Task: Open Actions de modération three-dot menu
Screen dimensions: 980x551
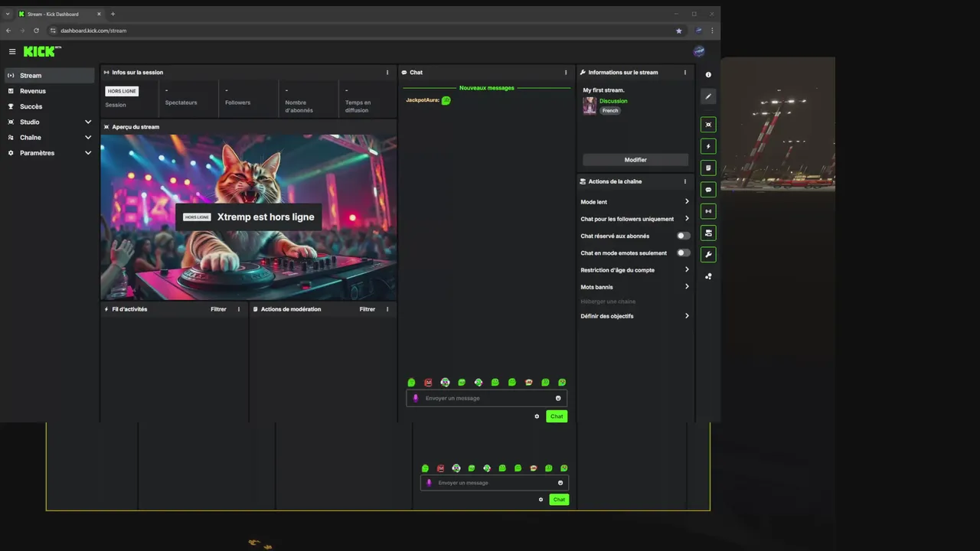Action: pyautogui.click(x=387, y=309)
